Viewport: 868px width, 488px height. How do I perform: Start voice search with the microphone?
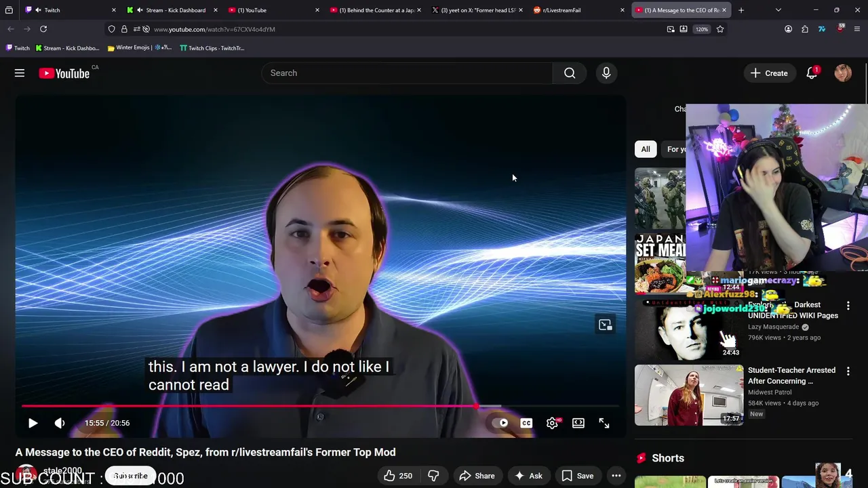pyautogui.click(x=606, y=73)
